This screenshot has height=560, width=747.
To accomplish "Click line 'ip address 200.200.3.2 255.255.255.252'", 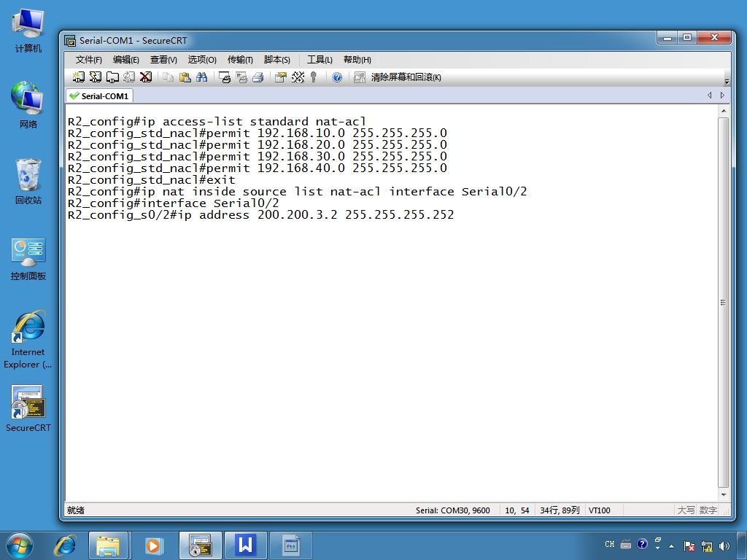I will point(316,215).
